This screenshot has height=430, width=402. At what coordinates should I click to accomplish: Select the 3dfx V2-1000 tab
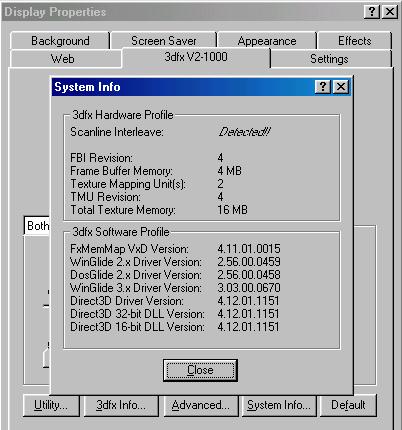pyautogui.click(x=196, y=57)
